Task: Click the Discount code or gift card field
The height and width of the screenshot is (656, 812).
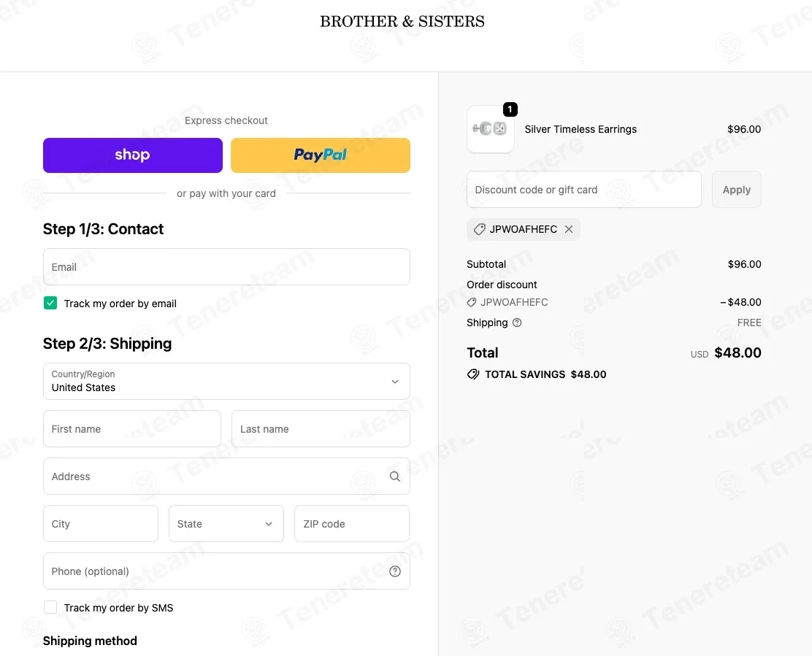Action: [x=583, y=190]
